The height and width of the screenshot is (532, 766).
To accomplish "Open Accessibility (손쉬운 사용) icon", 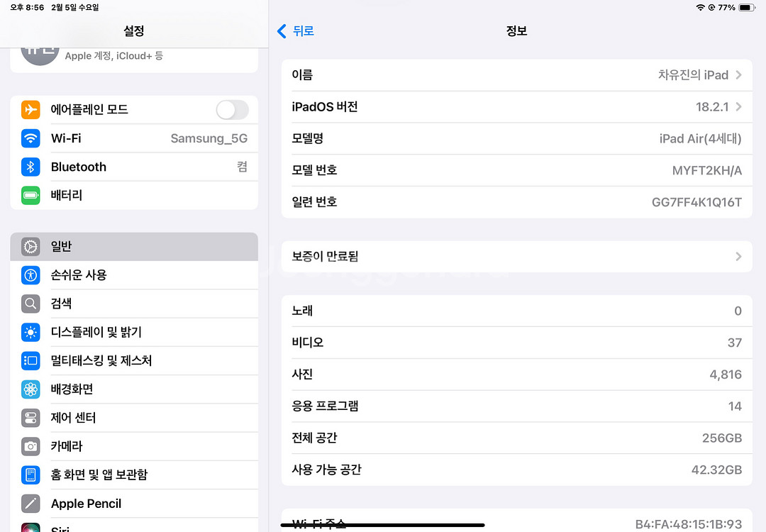I will tap(30, 275).
